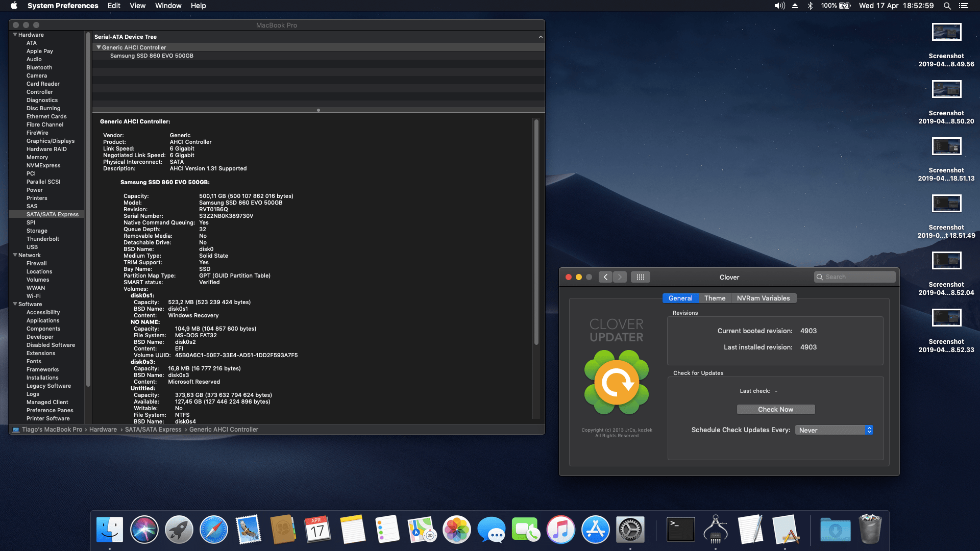Viewport: 980px width, 551px height.
Task: Click the Check Now button
Action: point(775,410)
